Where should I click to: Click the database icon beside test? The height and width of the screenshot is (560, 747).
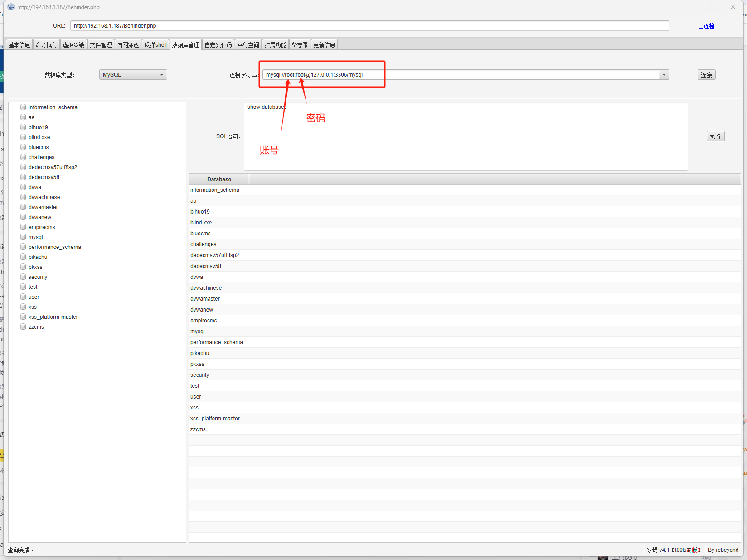tap(23, 287)
